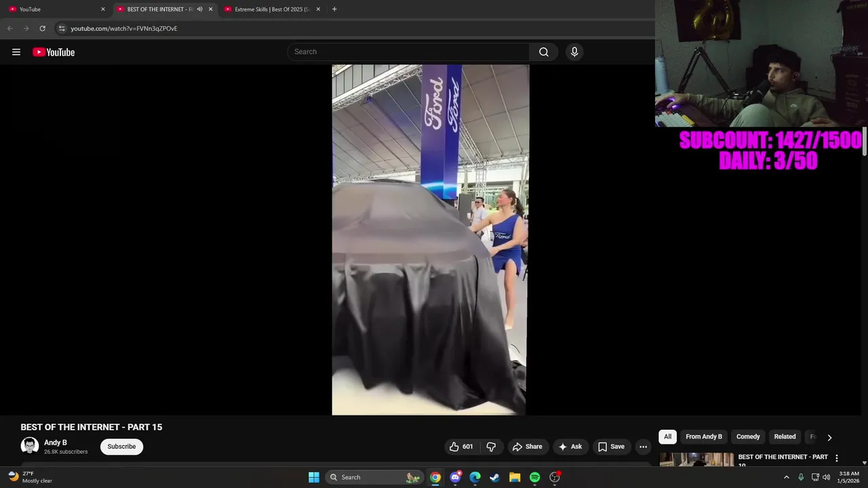Reload the current page
The height and width of the screenshot is (488, 868).
pyautogui.click(x=42, y=28)
